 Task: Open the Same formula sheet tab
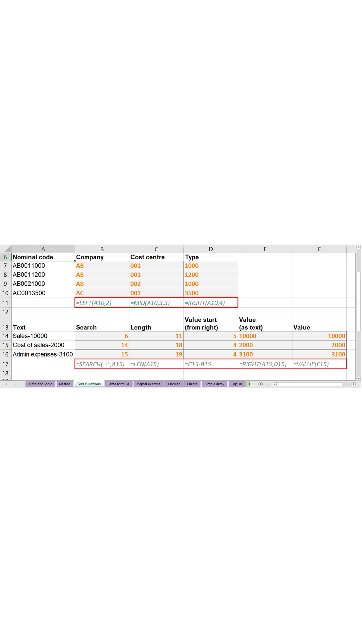point(118,384)
